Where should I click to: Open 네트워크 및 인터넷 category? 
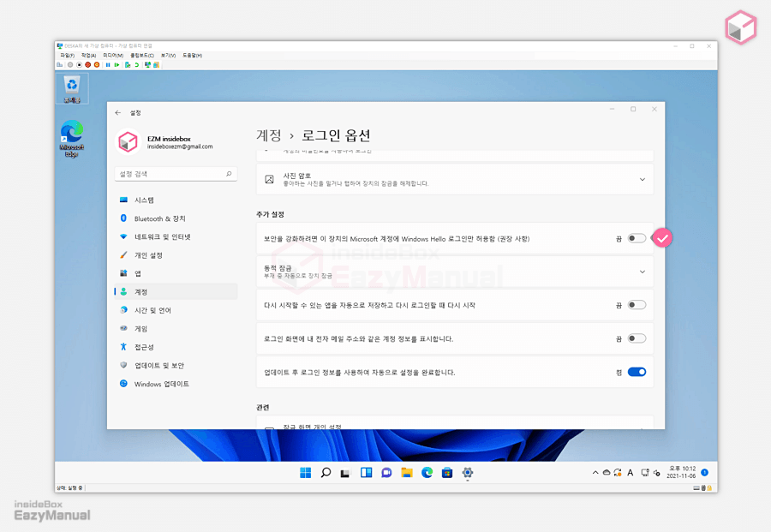pyautogui.click(x=176, y=236)
